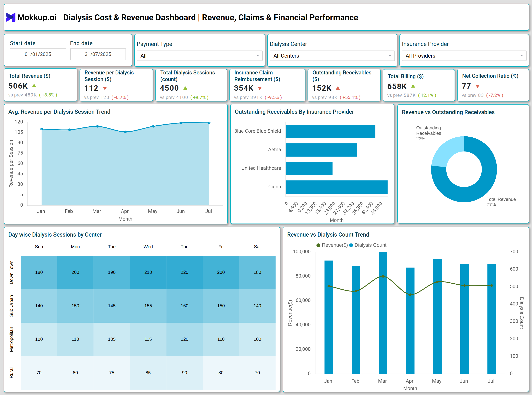Click Revenue vs Dialysis Count Trend title
The height and width of the screenshot is (395, 532).
328,235
